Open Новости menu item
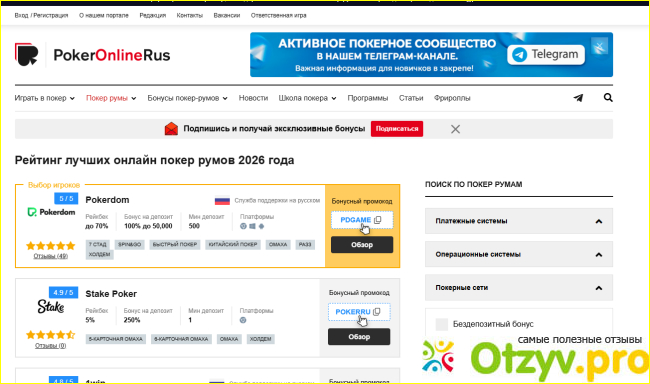This screenshot has width=650, height=384. pyautogui.click(x=253, y=98)
